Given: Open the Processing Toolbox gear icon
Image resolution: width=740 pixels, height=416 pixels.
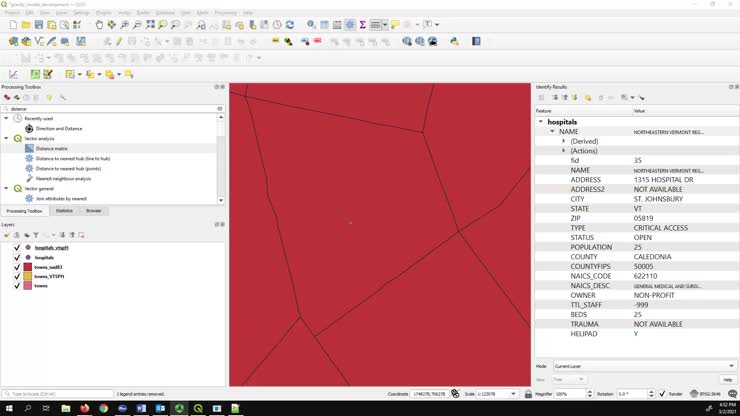Looking at the screenshot, I should (7, 97).
